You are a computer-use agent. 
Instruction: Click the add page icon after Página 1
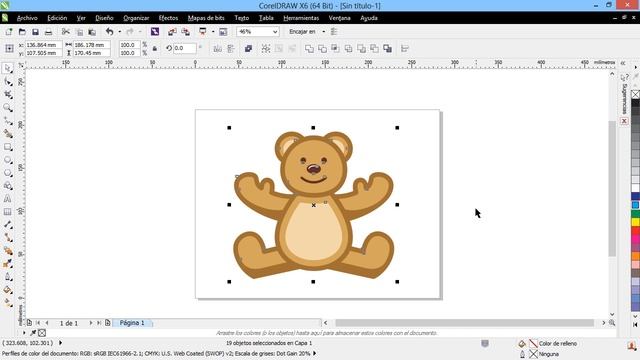click(108, 323)
